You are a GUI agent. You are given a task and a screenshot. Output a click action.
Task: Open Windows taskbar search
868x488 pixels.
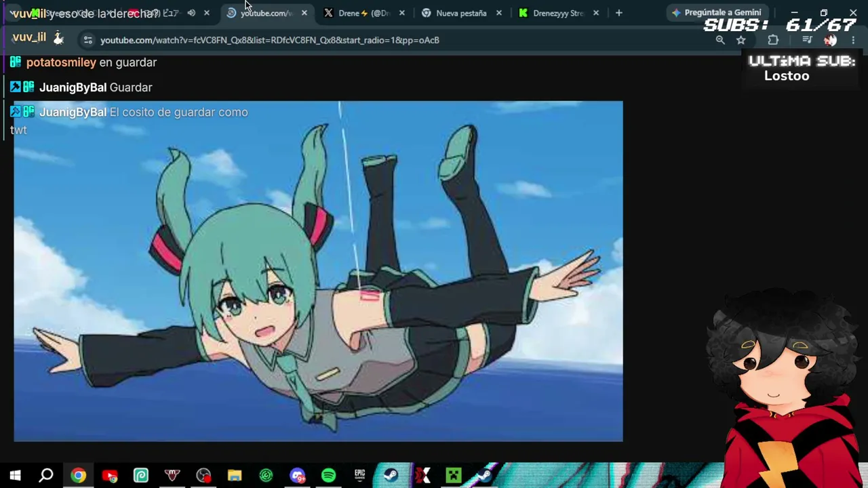[46, 476]
